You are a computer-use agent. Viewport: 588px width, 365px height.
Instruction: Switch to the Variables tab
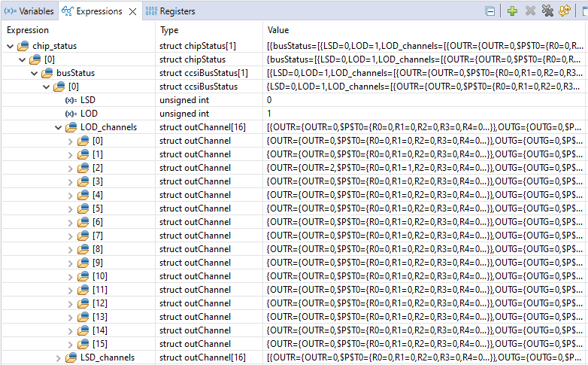click(x=27, y=11)
